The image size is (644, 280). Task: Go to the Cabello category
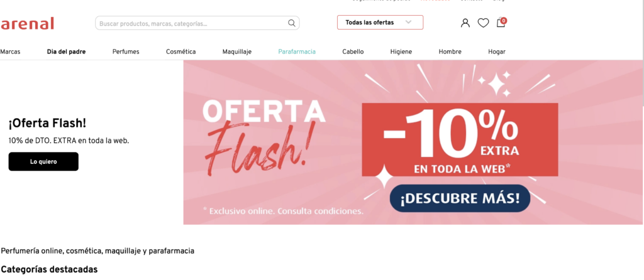tap(353, 51)
